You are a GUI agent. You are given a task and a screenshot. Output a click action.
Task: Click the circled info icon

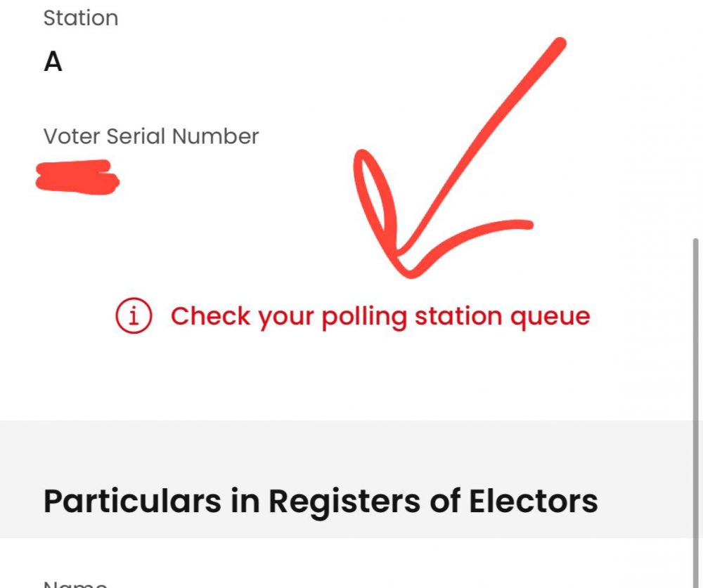point(134,315)
